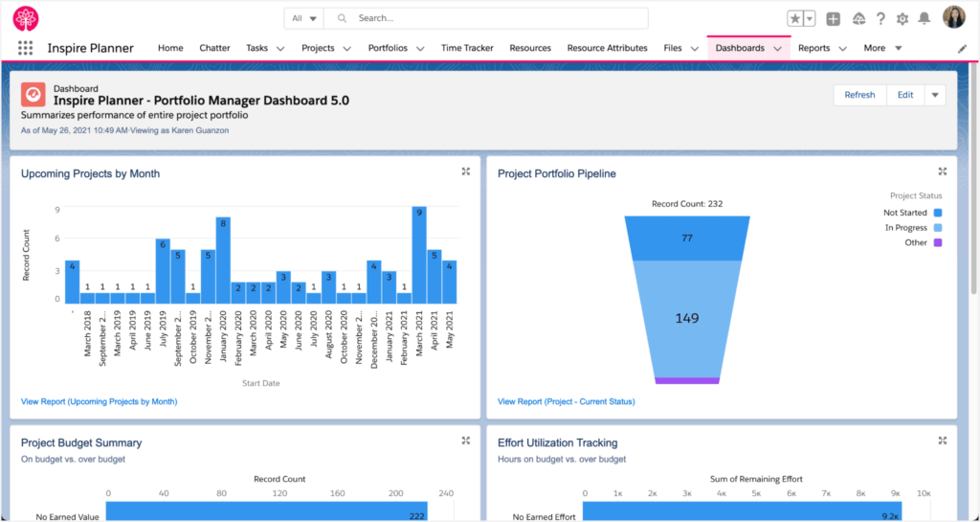This screenshot has width=980, height=522.
Task: Open the Favorites star icon
Action: click(x=795, y=19)
